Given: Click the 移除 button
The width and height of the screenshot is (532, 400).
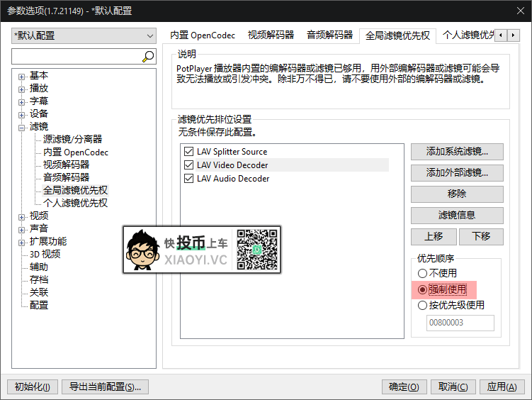Looking at the screenshot, I should [457, 194].
